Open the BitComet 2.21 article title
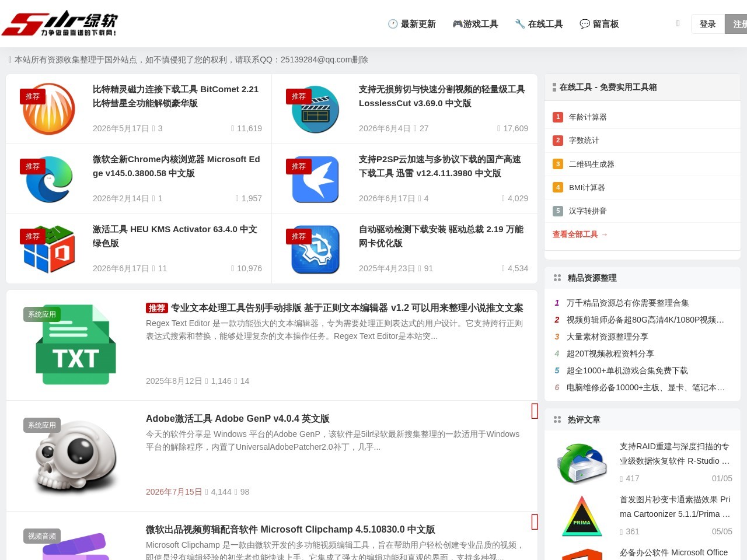 (176, 96)
